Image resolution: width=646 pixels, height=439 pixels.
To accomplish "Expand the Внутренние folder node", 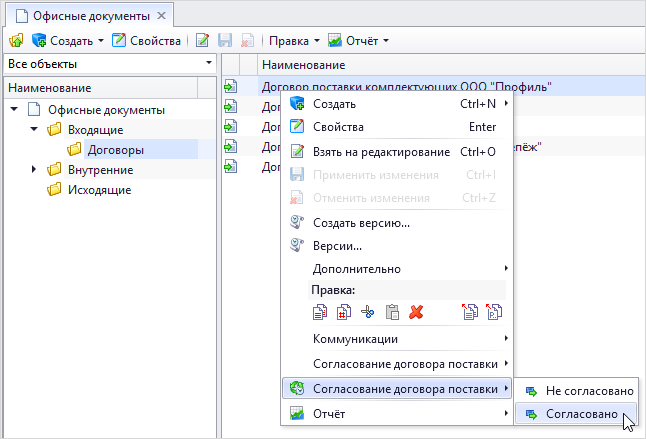I will 34,170.
